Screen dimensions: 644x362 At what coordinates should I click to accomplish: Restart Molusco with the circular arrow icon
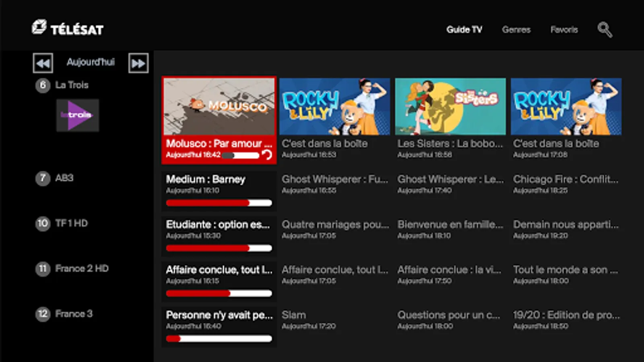click(x=267, y=155)
